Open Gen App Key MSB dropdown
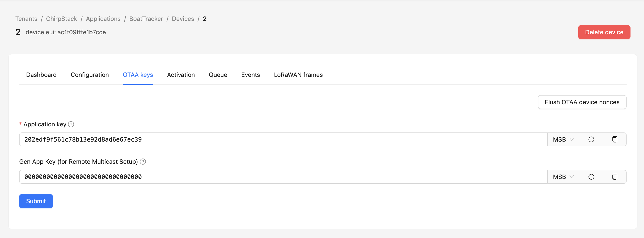 [x=563, y=177]
